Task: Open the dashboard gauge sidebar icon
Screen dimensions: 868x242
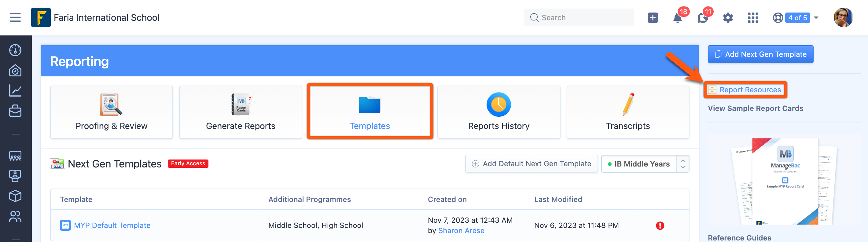Action: [x=15, y=50]
